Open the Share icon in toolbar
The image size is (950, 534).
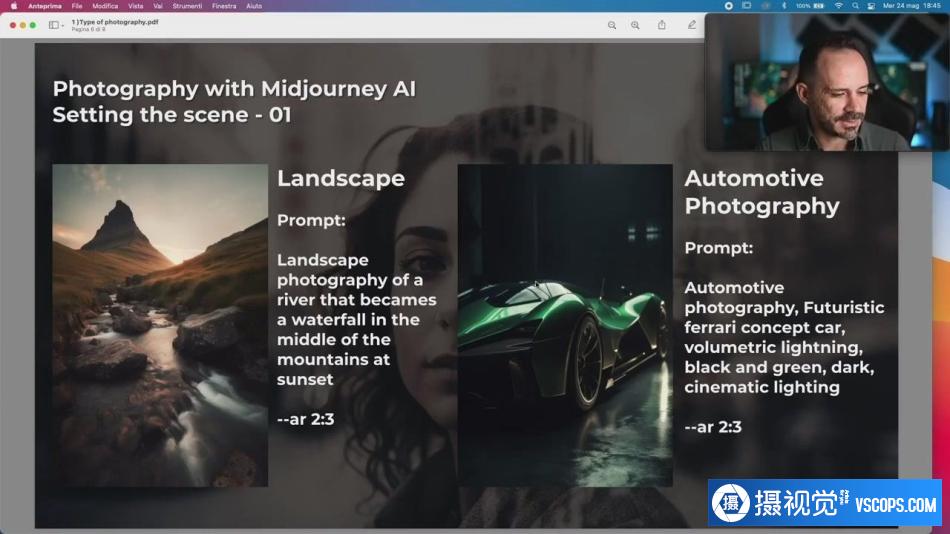662,25
